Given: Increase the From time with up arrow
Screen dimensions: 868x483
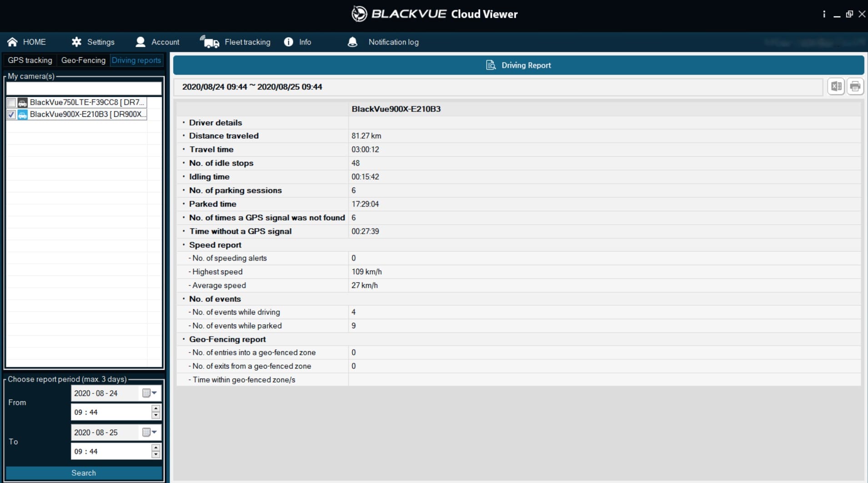Looking at the screenshot, I should point(156,408).
